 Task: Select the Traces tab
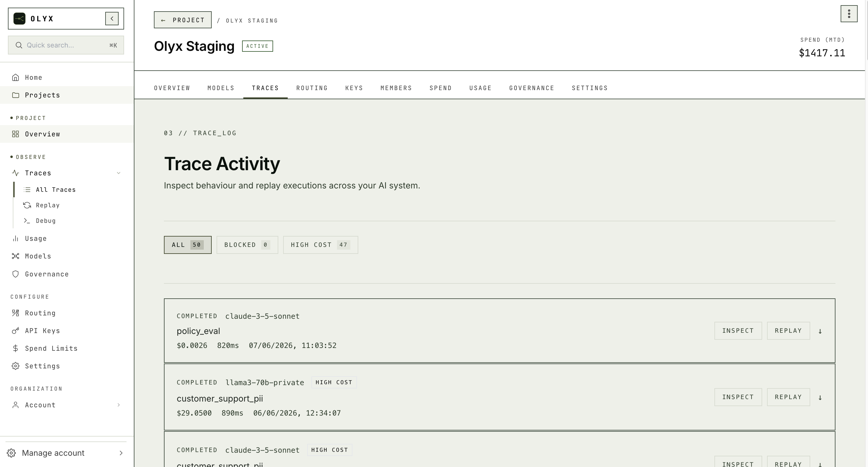point(266,88)
